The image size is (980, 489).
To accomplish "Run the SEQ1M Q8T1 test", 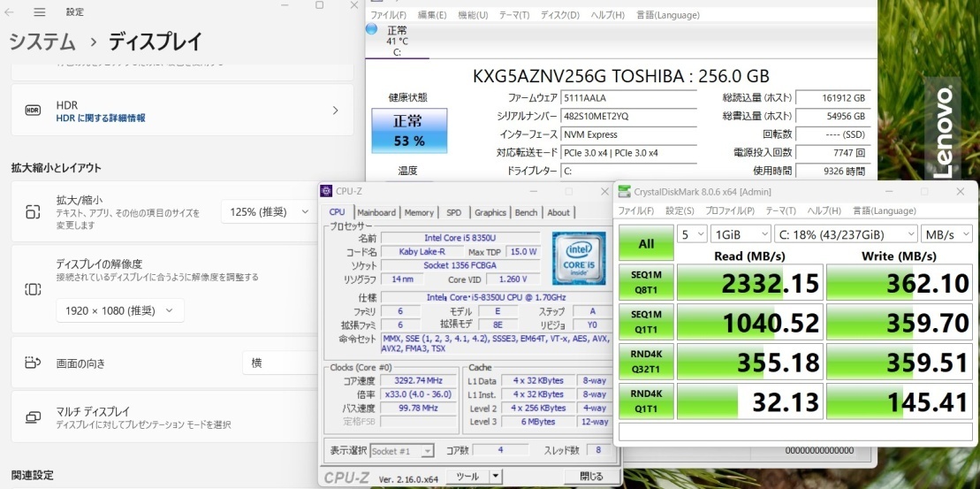I will 646,283.
